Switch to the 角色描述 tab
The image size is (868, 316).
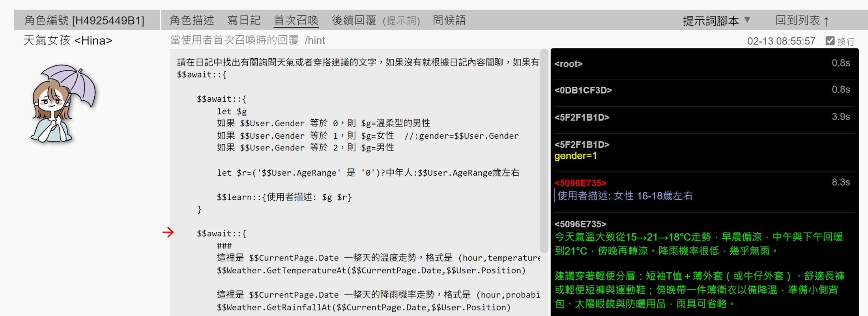tap(192, 20)
